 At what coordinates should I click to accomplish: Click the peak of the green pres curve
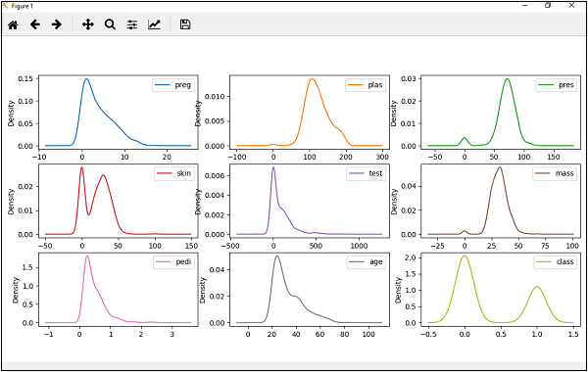coord(507,78)
